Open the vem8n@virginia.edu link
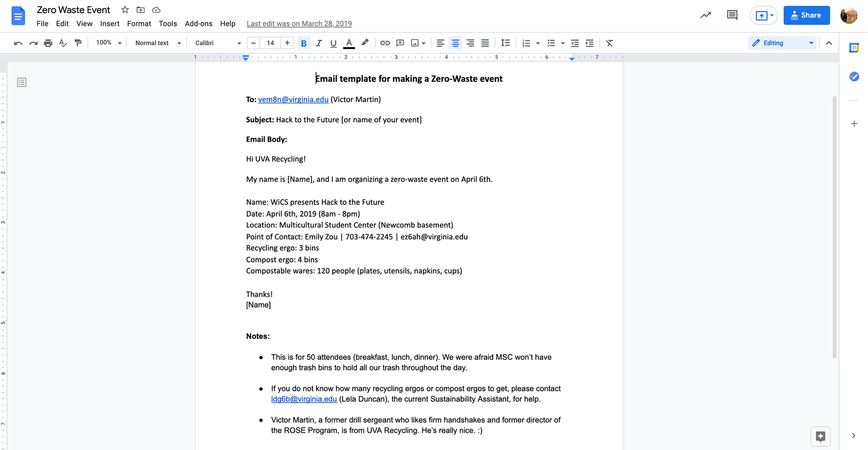Image resolution: width=868 pixels, height=450 pixels. (293, 99)
